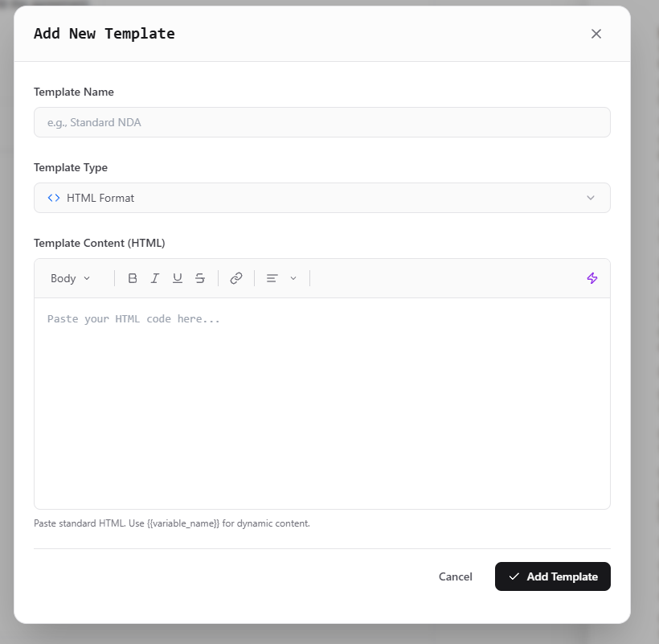The width and height of the screenshot is (659, 644).
Task: Close the Add New Template dialog
Action: tap(596, 34)
